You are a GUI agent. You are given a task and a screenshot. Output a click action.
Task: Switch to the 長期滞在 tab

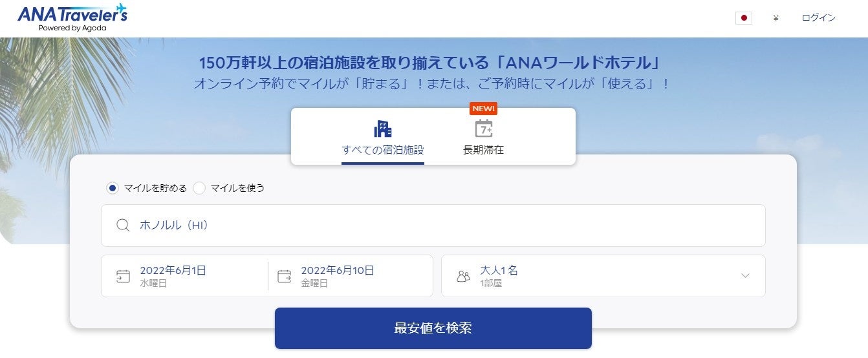[x=483, y=150]
